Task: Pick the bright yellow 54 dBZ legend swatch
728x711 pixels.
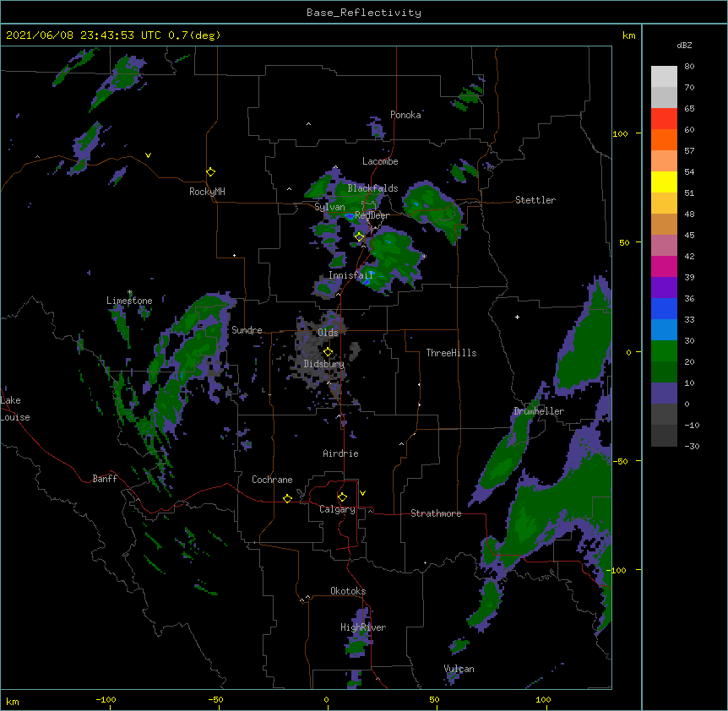Action: point(664,182)
